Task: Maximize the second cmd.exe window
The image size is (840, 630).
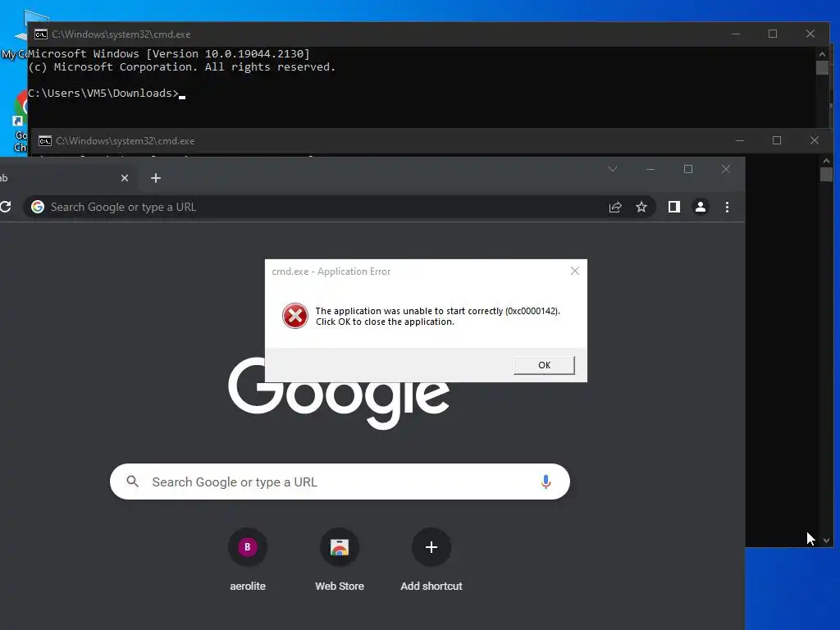Action: [x=777, y=140]
